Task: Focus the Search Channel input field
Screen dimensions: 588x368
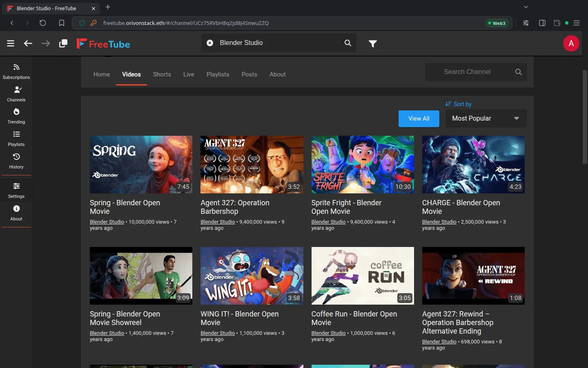Action: tap(476, 72)
